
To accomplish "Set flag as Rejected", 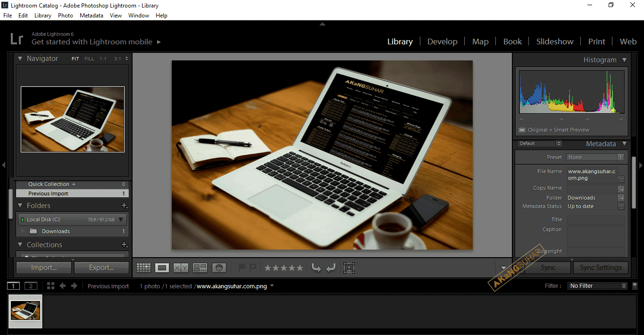I will pyautogui.click(x=252, y=268).
